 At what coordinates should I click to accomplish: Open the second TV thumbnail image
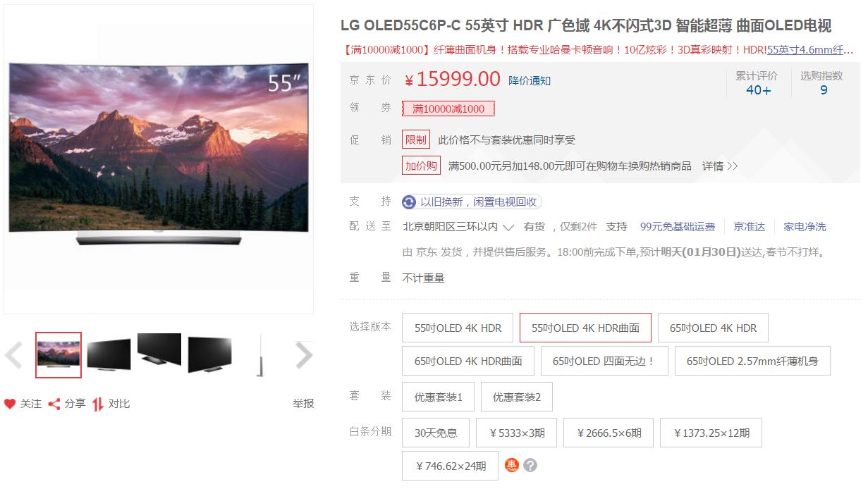click(109, 354)
